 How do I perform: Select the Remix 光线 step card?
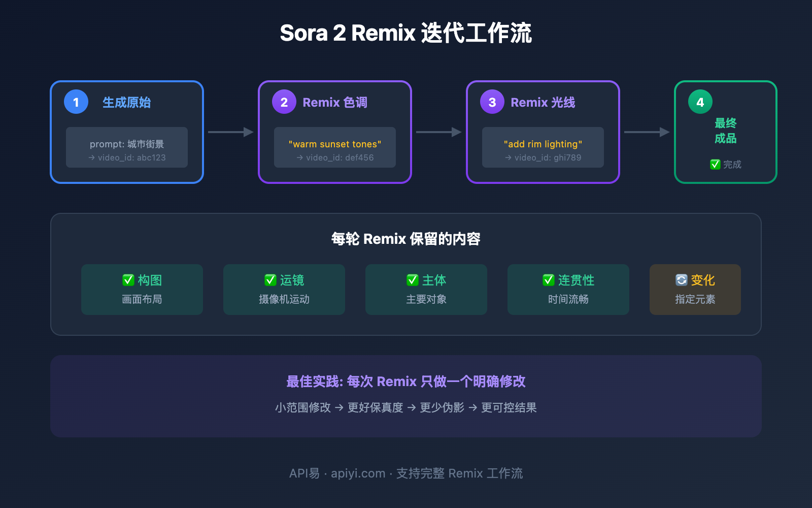click(x=543, y=132)
